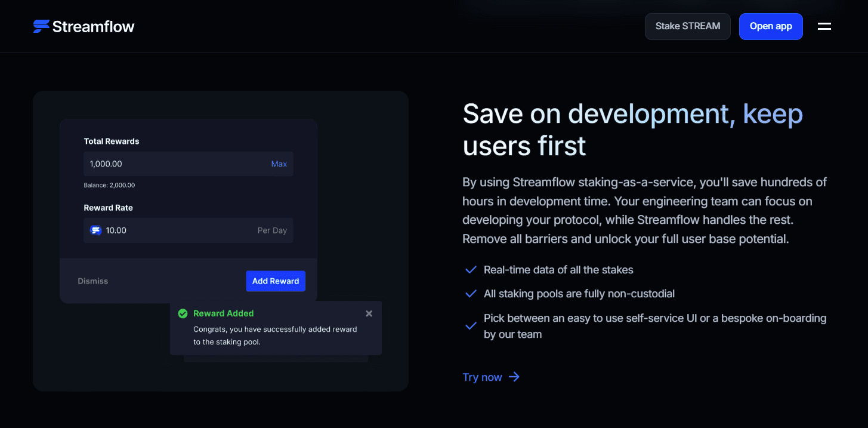Click the Balance: 2,000.00 text
This screenshot has height=428, width=868.
pyautogui.click(x=109, y=185)
